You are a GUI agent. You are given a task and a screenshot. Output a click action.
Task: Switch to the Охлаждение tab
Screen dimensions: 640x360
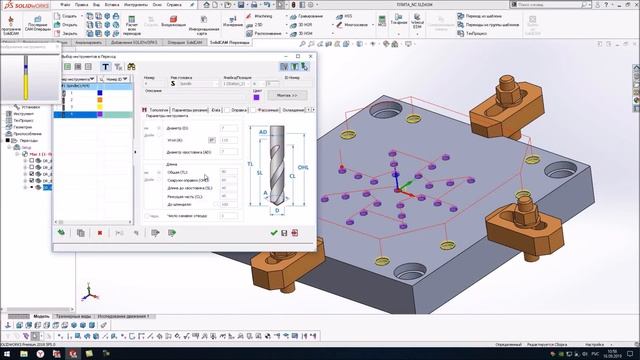point(293,110)
